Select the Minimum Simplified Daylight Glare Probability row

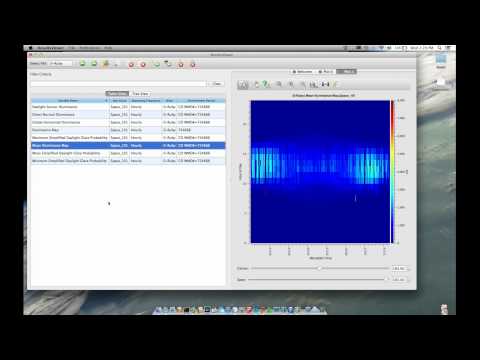pos(128,161)
